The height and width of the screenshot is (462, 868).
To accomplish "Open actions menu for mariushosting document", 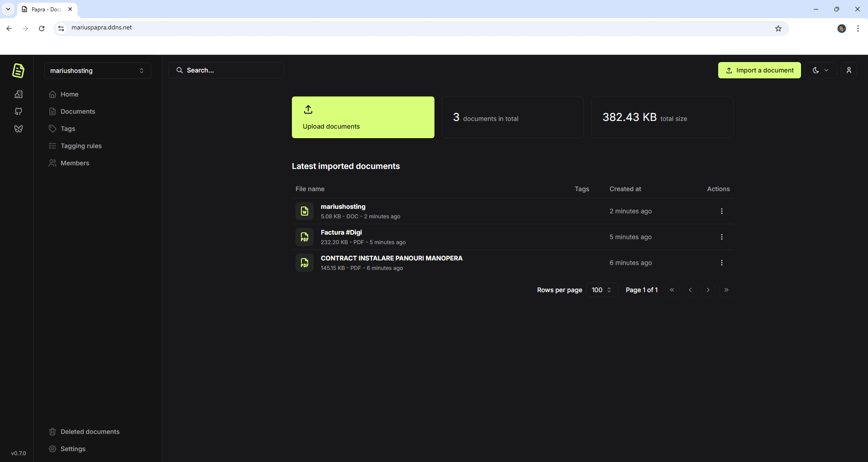I will tap(721, 211).
